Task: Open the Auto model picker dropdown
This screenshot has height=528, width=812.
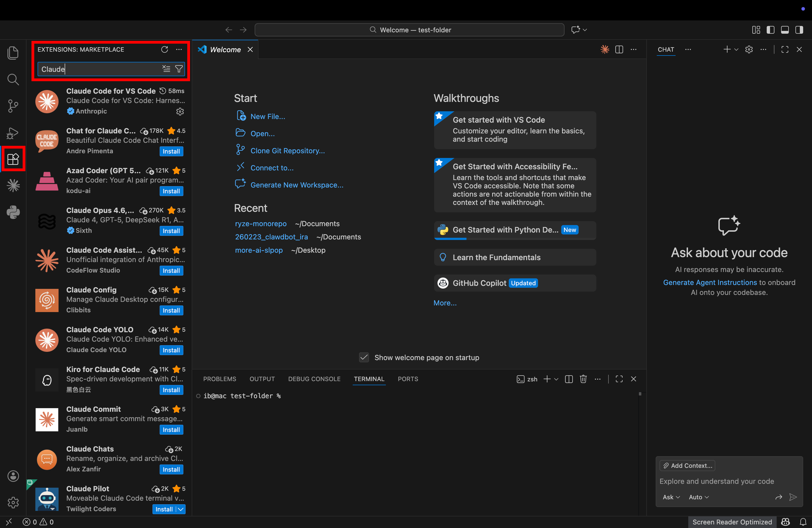Action: (698, 497)
